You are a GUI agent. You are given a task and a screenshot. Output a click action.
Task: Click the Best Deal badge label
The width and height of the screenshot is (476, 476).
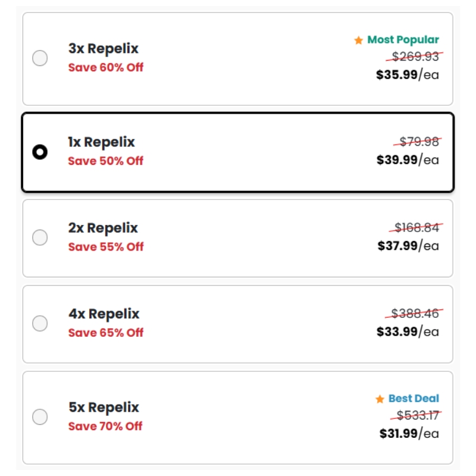tap(414, 399)
